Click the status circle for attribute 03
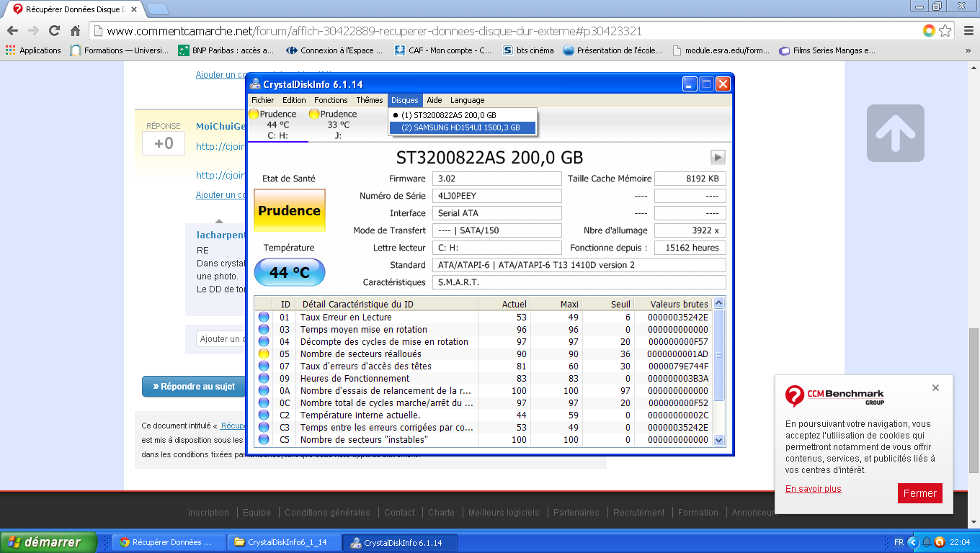980x553 pixels. coord(264,329)
